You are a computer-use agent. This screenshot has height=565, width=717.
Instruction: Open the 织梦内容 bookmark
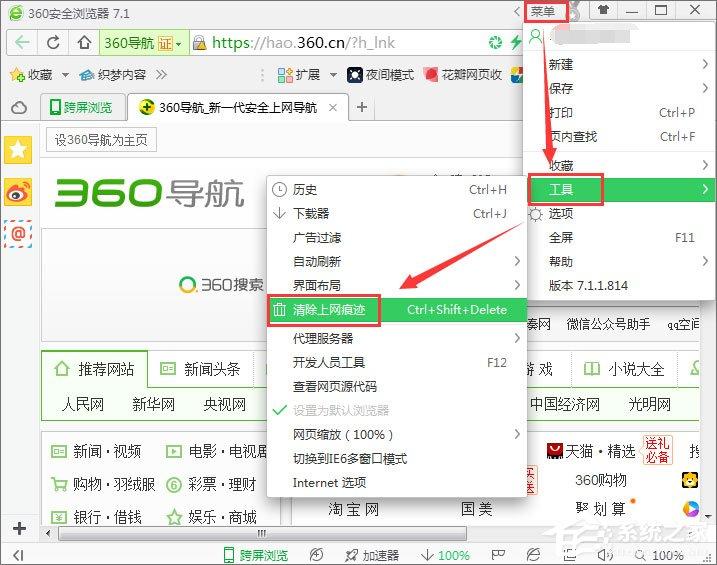[113, 75]
